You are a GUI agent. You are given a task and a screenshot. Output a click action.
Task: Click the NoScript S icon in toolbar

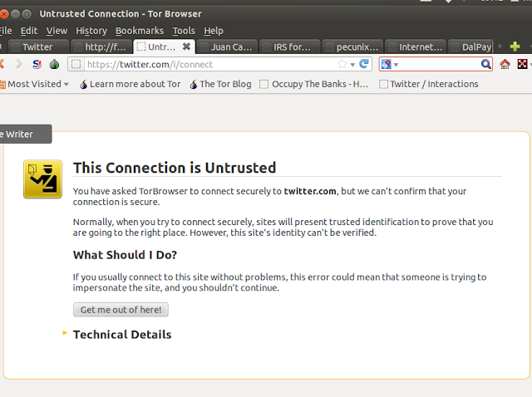pyautogui.click(x=37, y=64)
